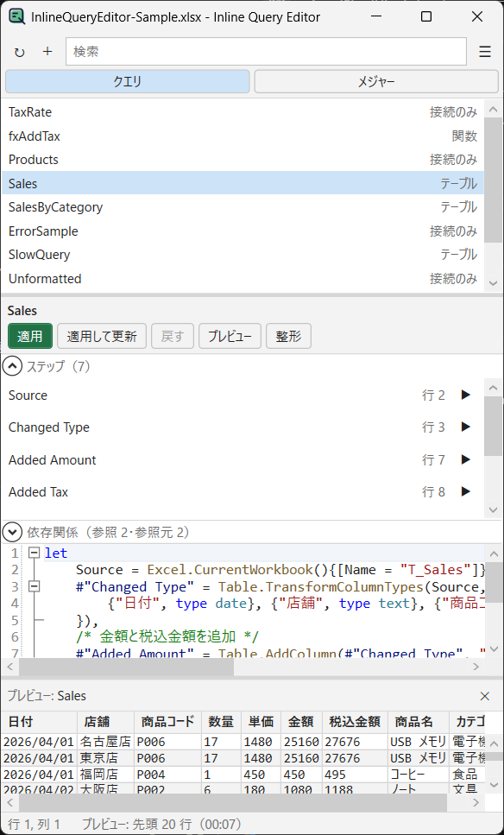Click the 行 1, 列 1 status bar indicator
Viewport: 504px width, 835px height.
pos(34,825)
